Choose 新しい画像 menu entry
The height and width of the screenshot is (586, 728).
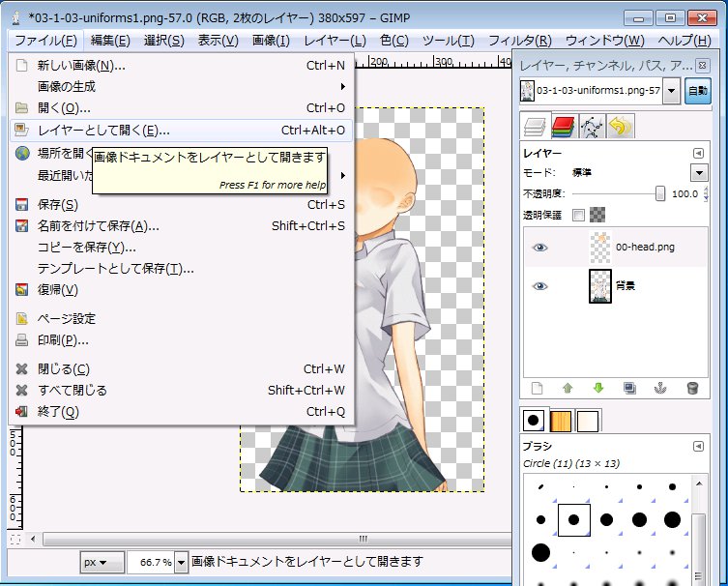tap(181, 66)
